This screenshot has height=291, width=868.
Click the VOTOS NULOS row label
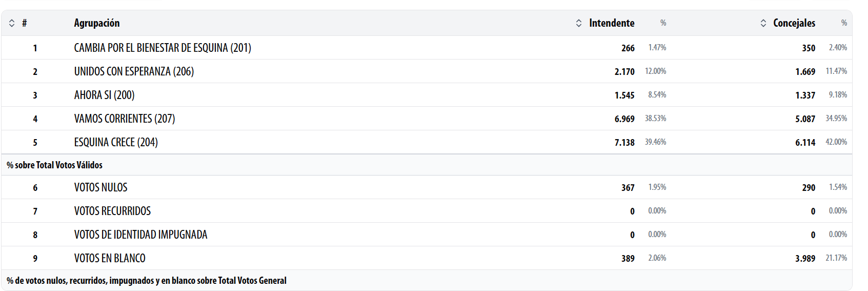click(100, 187)
